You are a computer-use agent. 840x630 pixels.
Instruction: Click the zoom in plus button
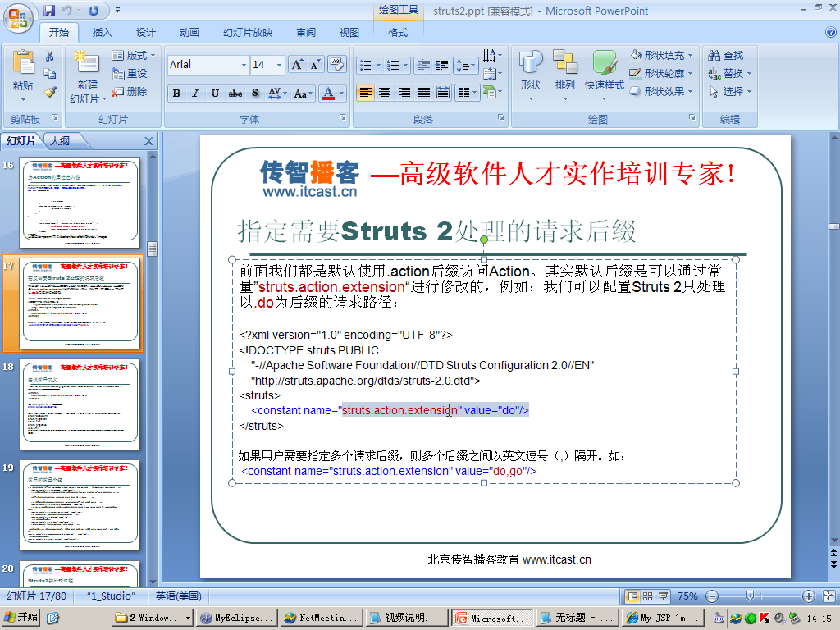tap(808, 596)
